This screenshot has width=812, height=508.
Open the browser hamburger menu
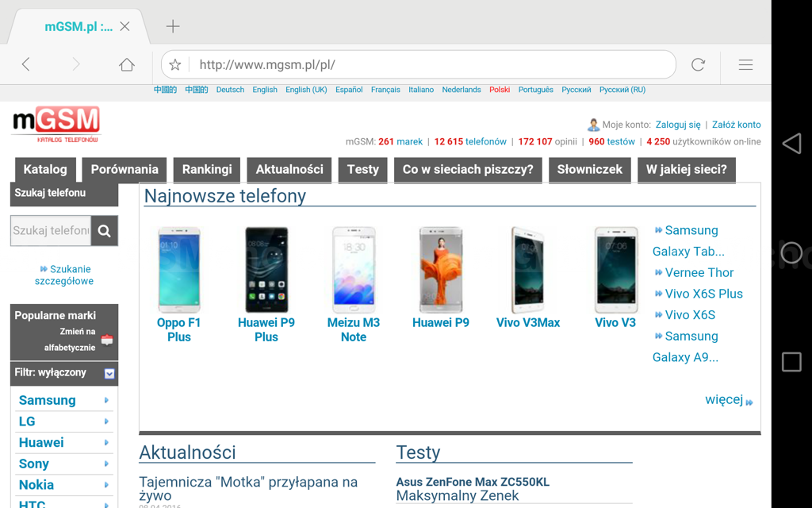(x=745, y=65)
